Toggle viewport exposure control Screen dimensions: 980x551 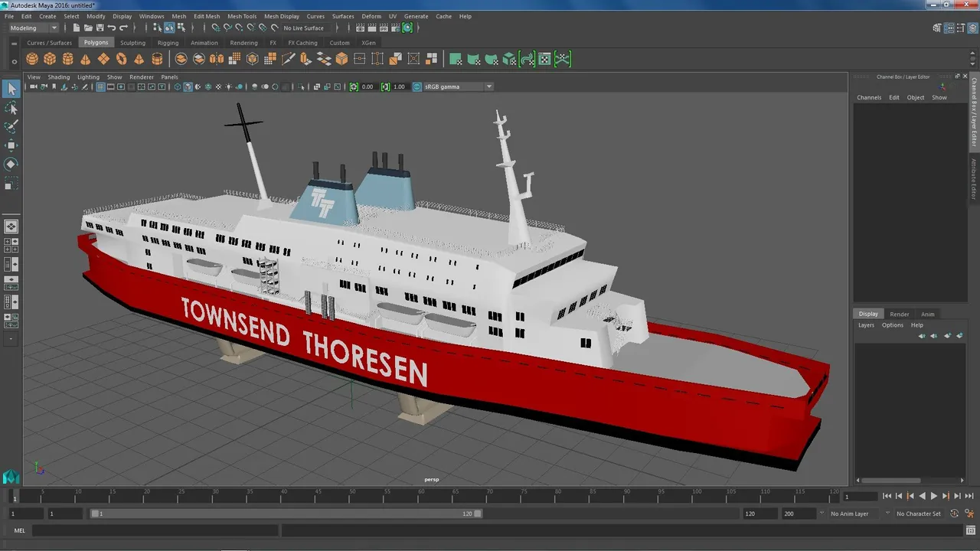354,86
